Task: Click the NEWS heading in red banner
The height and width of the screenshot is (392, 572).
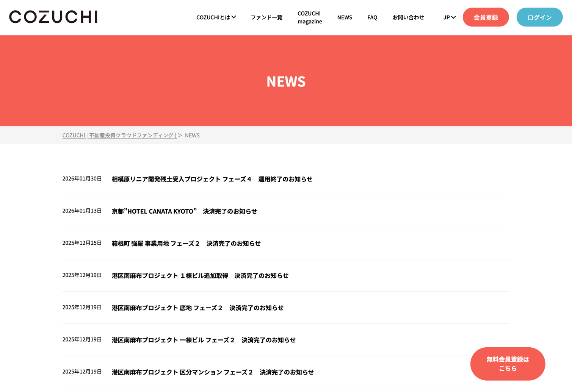Action: coord(286,81)
